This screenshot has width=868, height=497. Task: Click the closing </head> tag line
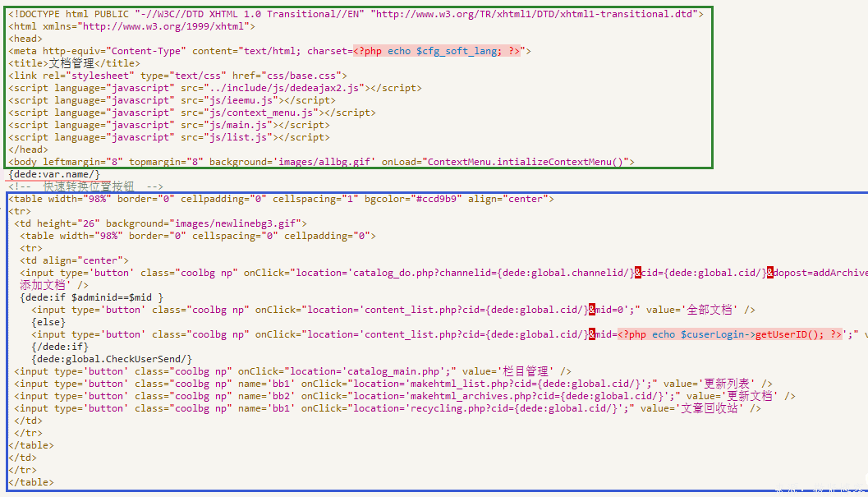[x=28, y=150]
